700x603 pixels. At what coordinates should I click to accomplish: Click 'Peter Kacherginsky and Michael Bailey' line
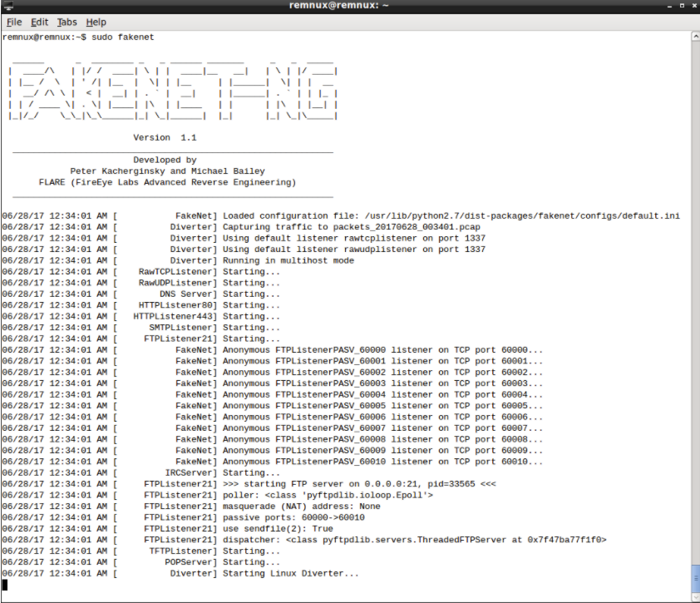[167, 171]
